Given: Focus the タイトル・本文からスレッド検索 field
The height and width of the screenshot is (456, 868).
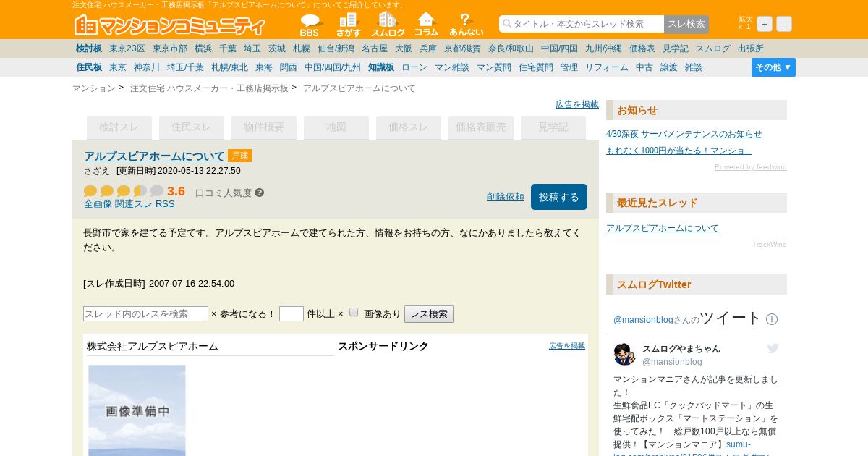Looking at the screenshot, I should pos(582,24).
